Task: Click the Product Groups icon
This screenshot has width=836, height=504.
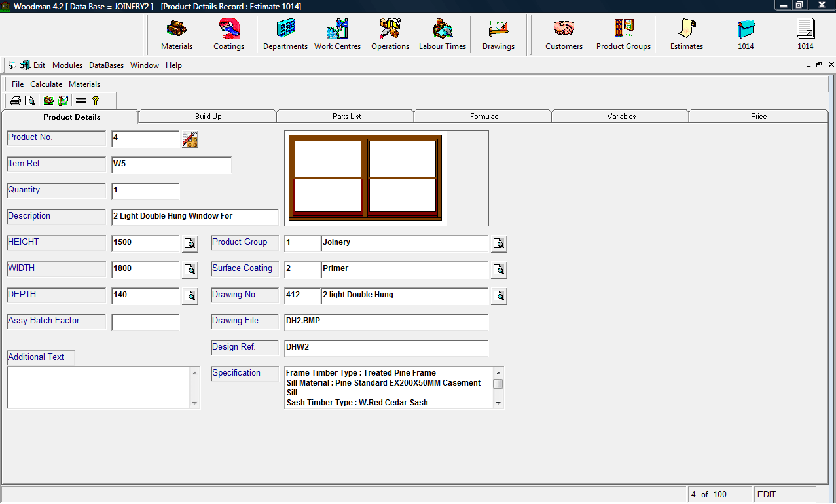Action: (623, 35)
